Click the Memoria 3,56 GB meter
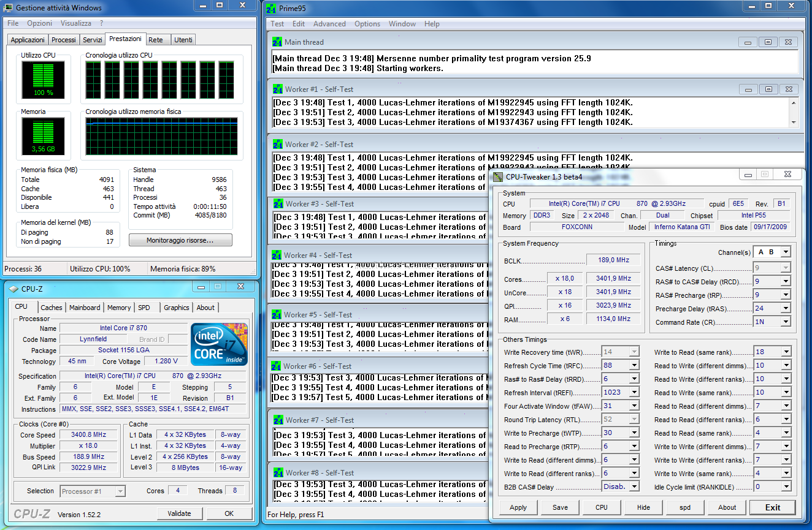812x530 pixels. coord(43,136)
